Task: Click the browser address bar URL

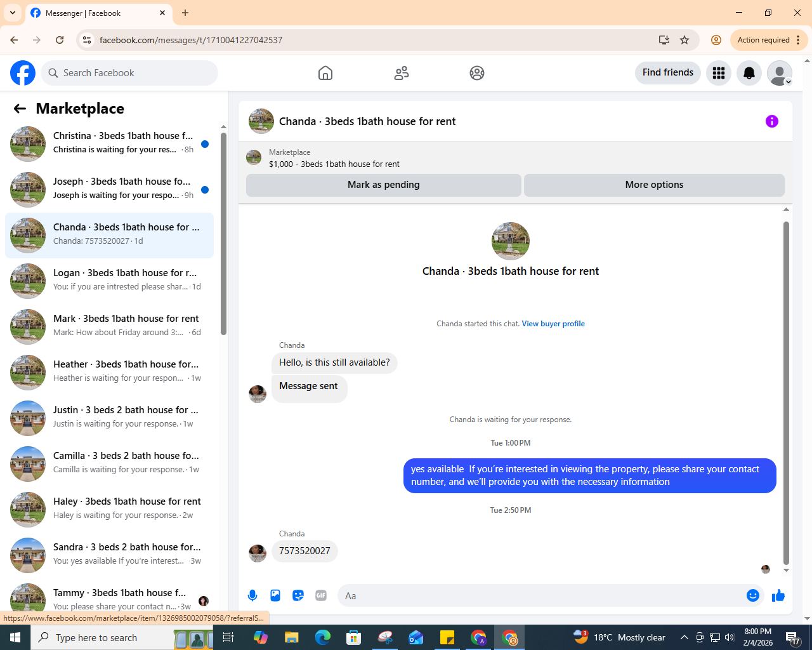Action: click(x=191, y=40)
